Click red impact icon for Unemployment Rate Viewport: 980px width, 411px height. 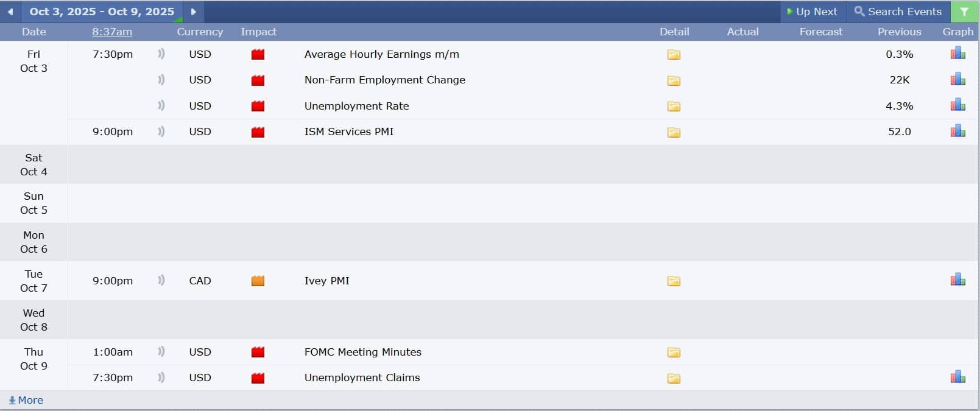click(258, 106)
